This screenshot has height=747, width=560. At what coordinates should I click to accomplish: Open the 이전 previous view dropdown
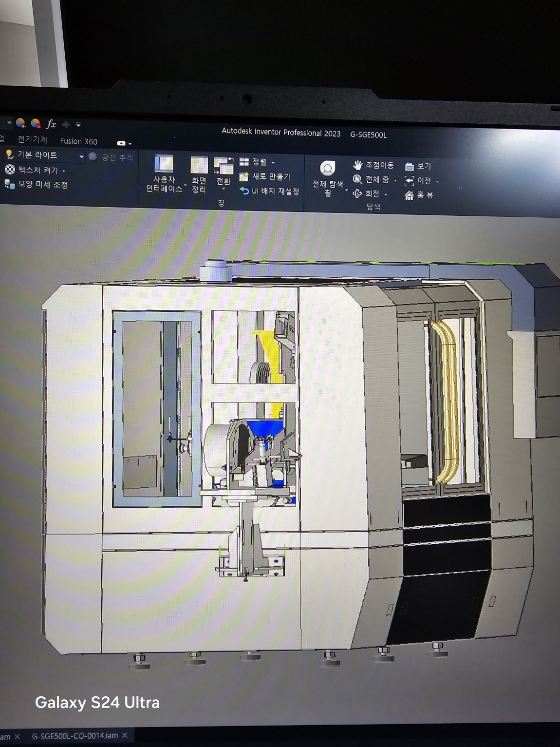pyautogui.click(x=437, y=181)
